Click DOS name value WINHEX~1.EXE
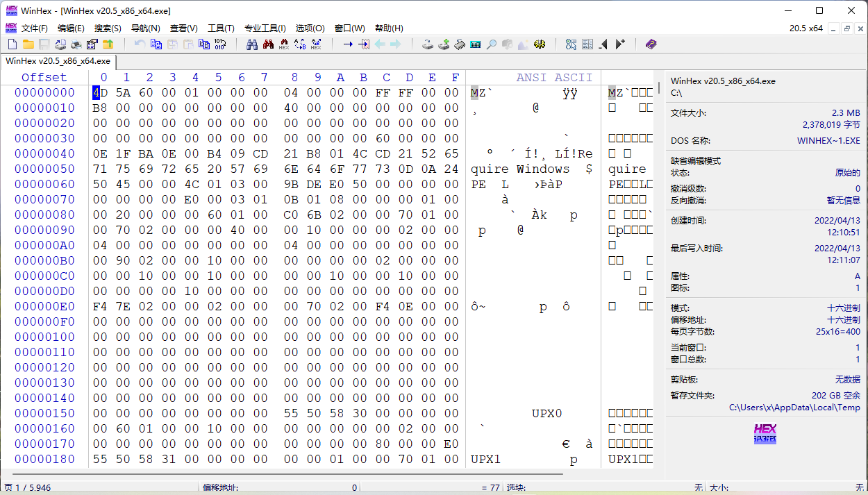 pyautogui.click(x=828, y=141)
